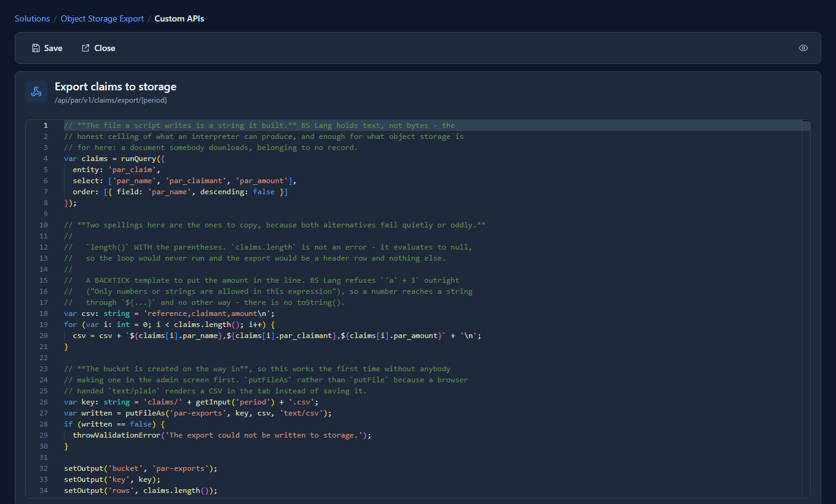Click the API icon beside the title
This screenshot has width=836, height=504.
click(x=36, y=92)
